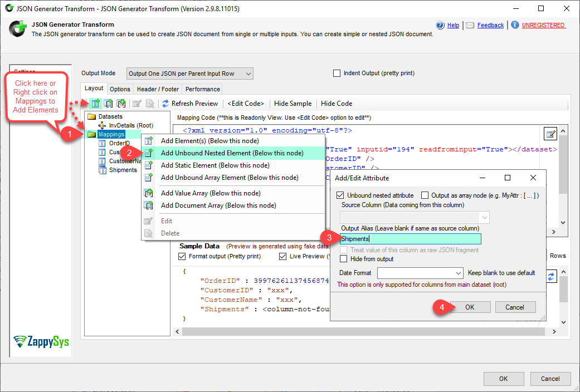Switch to the Layout tab

94,89
